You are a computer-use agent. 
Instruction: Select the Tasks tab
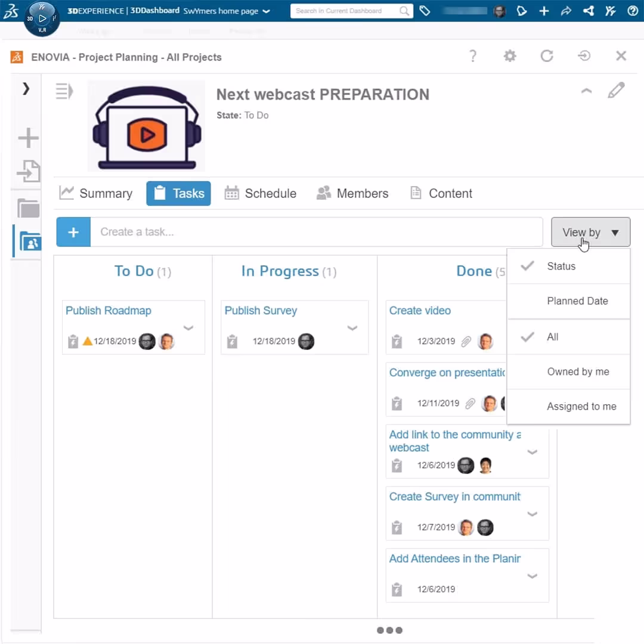178,193
